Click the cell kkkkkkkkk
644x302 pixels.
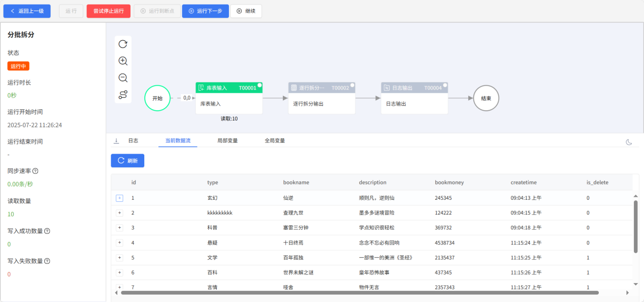(x=220, y=213)
